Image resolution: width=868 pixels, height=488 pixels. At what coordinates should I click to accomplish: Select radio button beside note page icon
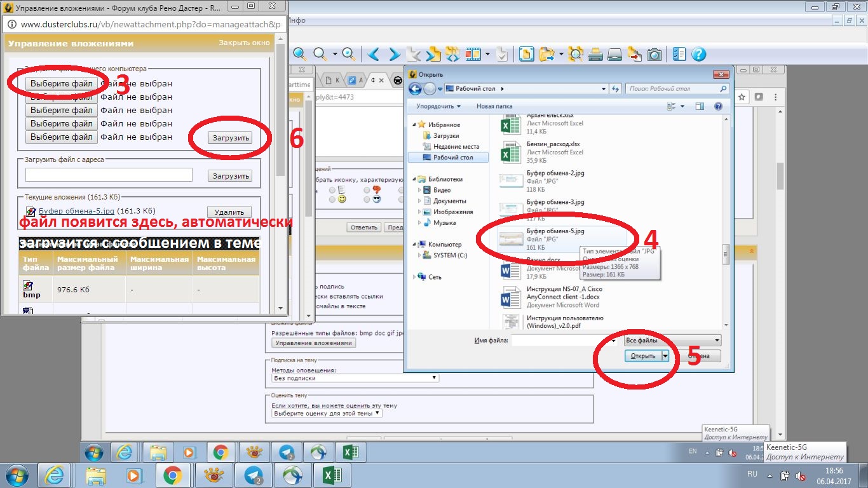tap(332, 189)
